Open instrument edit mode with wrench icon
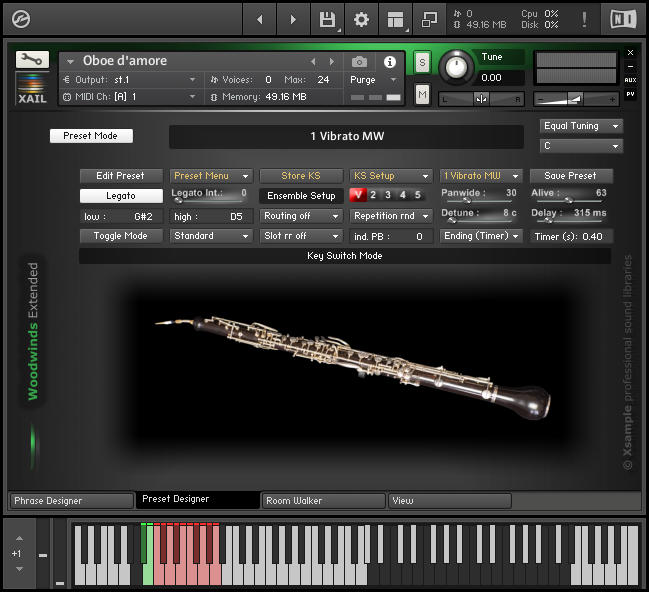Image resolution: width=649 pixels, height=592 pixels. [x=32, y=60]
